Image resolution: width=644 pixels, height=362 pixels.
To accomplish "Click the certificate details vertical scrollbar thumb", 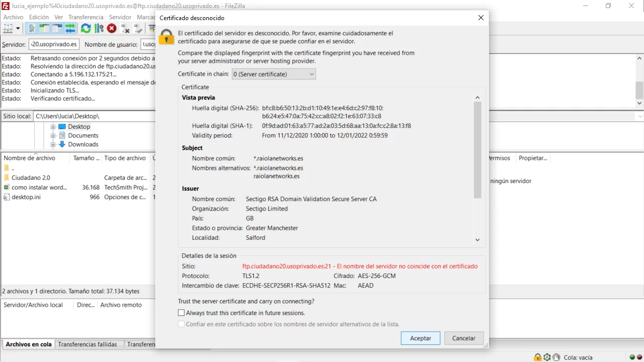I will [477, 150].
